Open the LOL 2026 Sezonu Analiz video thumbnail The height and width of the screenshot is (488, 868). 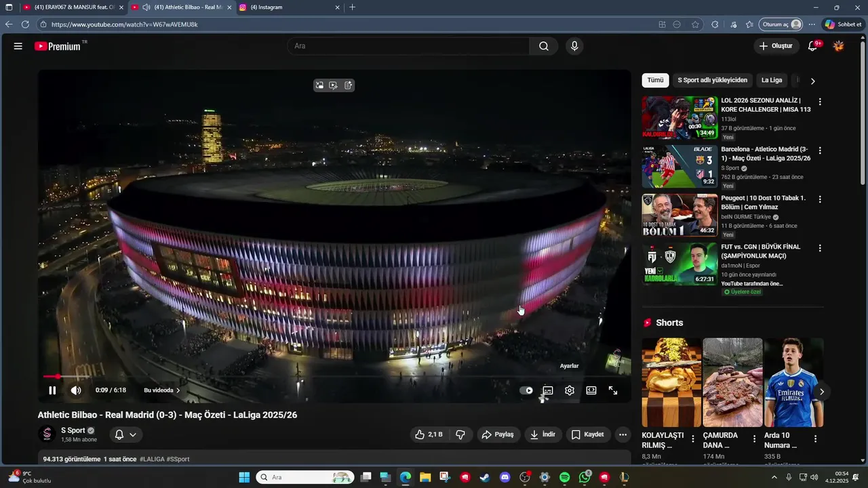[679, 118]
